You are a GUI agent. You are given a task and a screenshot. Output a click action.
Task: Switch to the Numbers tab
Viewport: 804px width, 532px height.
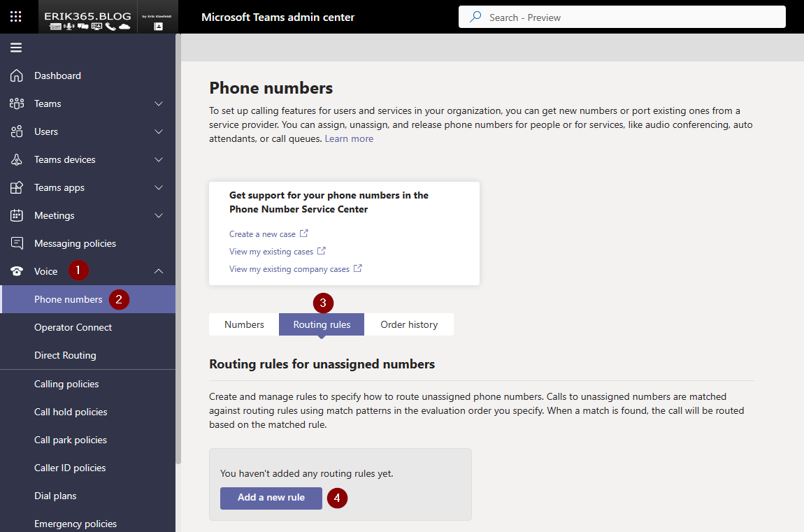[244, 324]
